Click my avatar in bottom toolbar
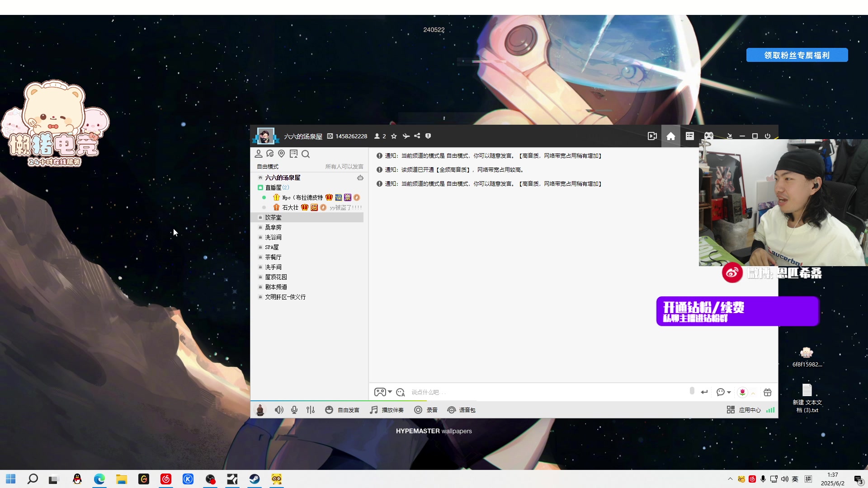Viewport: 868px width, 488px height. 260,410
